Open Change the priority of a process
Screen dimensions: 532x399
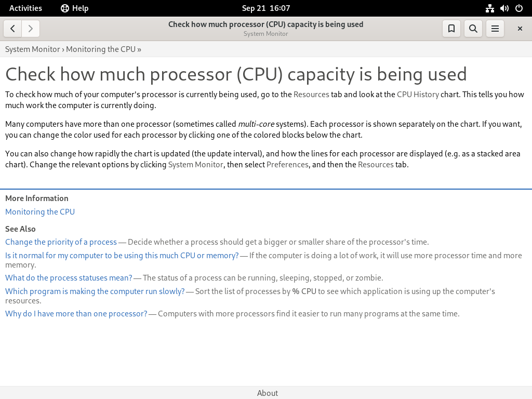click(61, 242)
